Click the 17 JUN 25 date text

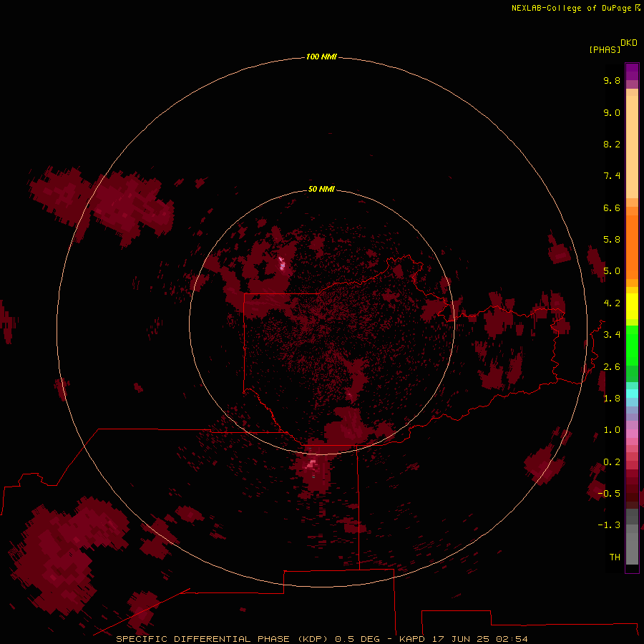[x=461, y=639]
